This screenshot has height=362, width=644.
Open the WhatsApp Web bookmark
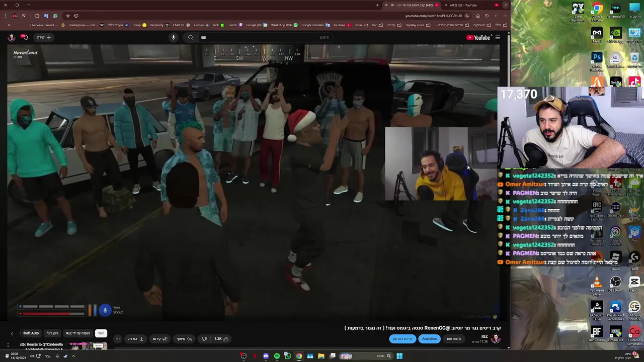(x=284, y=25)
